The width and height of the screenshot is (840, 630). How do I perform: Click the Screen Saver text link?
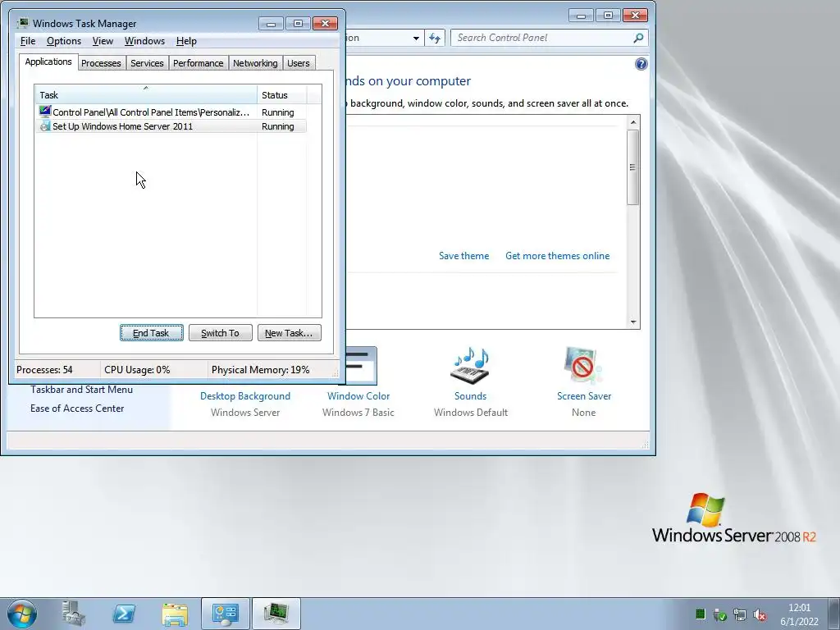pyautogui.click(x=584, y=396)
